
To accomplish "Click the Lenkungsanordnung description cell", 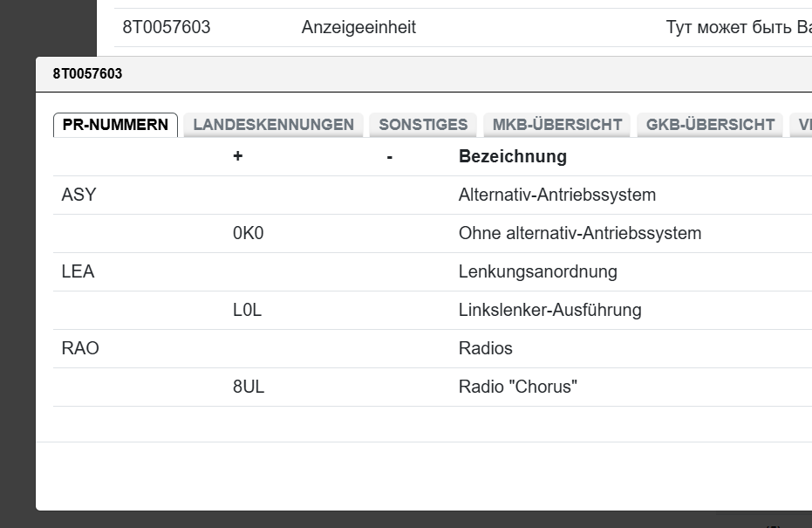I will (537, 272).
